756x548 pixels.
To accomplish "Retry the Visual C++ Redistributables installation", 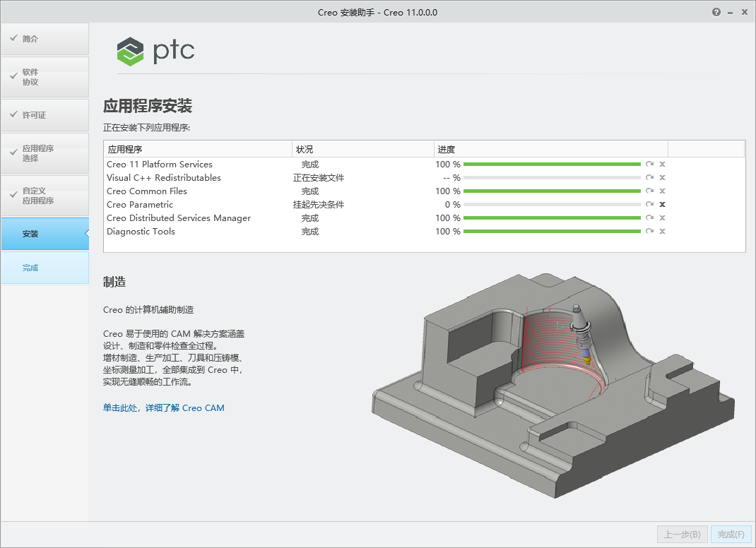I will [649, 177].
